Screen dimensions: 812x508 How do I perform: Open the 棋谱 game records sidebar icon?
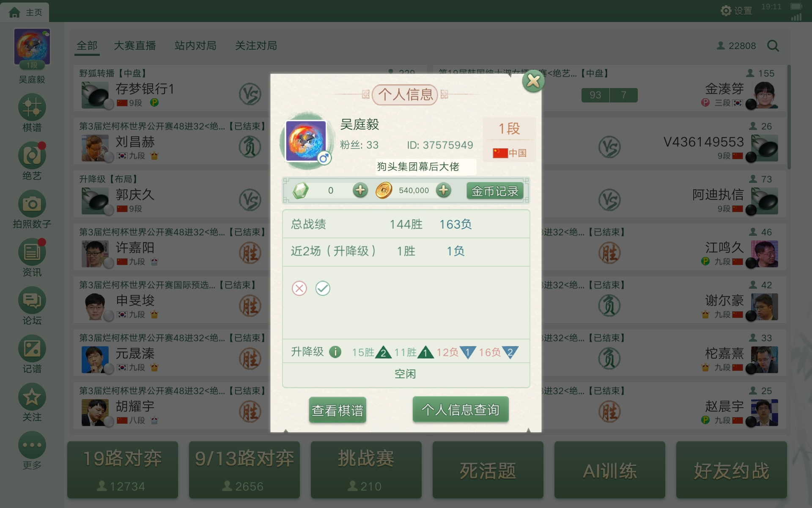[32, 107]
